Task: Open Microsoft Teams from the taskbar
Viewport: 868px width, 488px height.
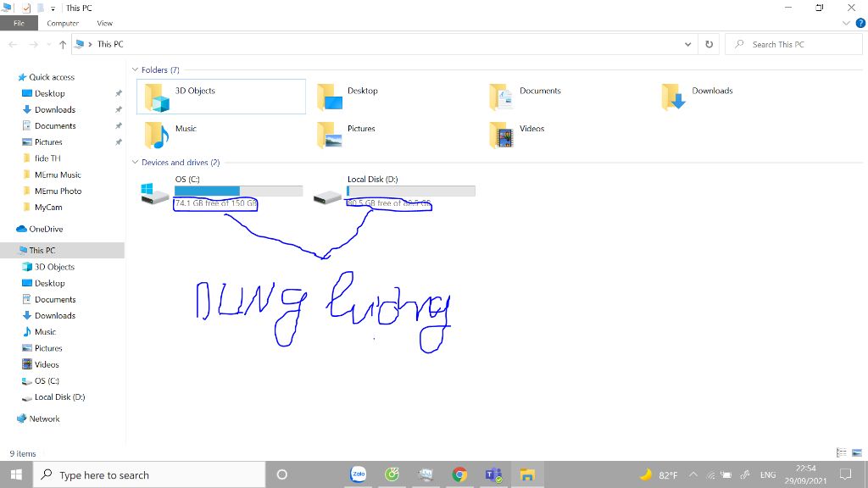Action: click(x=493, y=474)
